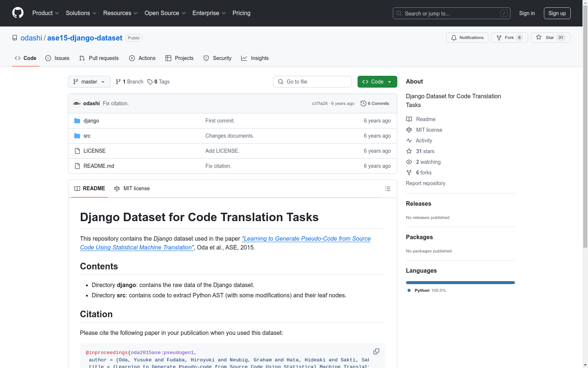Click the search magnifier icon
Viewport: 588px width, 368px height.
tap(399, 13)
